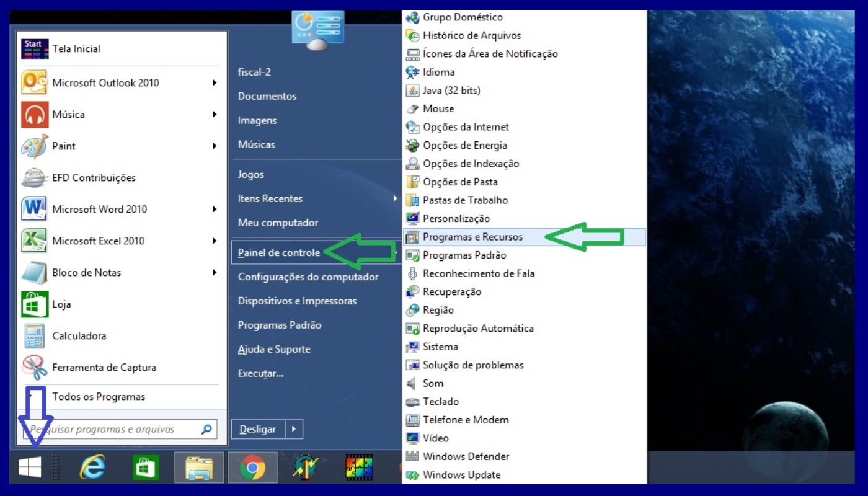The height and width of the screenshot is (496, 868).
Task: Click the Mouse control panel icon
Action: point(412,108)
